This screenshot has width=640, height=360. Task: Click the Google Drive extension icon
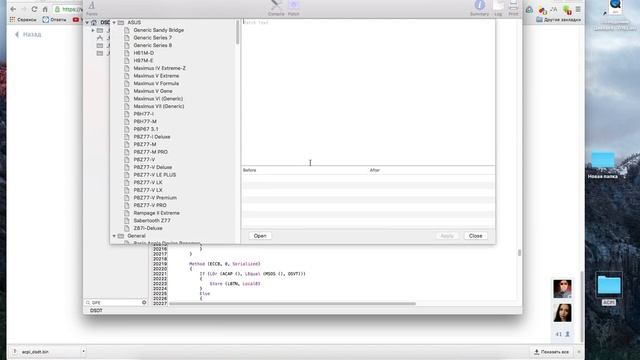(529, 9)
